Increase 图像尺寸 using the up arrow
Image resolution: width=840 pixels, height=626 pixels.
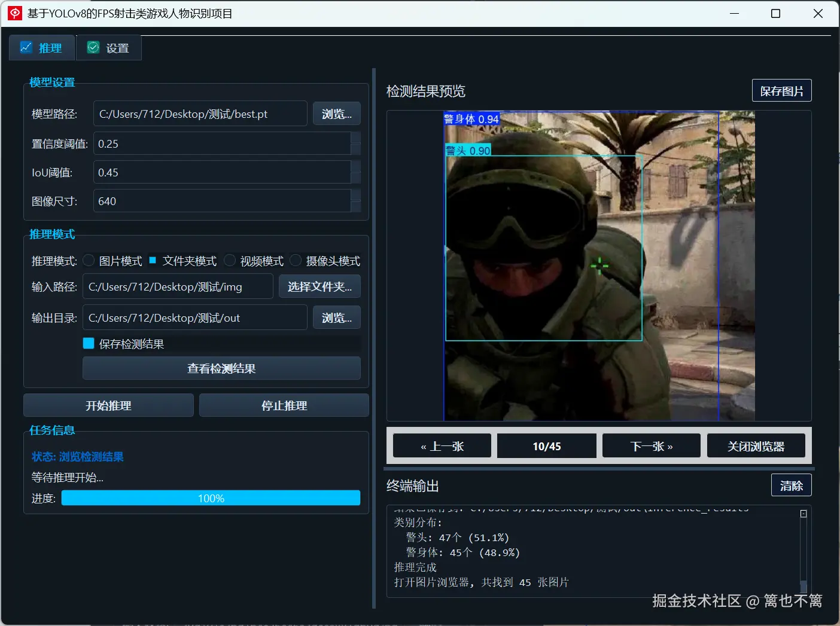pyautogui.click(x=355, y=195)
